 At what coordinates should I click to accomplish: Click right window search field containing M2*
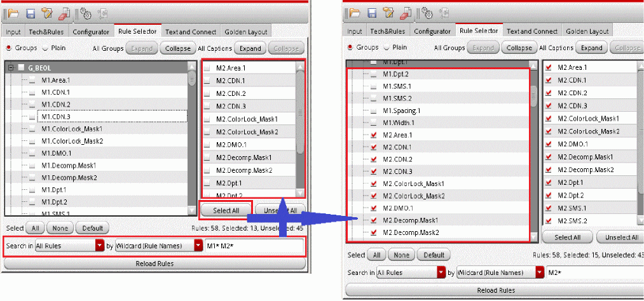[x=595, y=272]
